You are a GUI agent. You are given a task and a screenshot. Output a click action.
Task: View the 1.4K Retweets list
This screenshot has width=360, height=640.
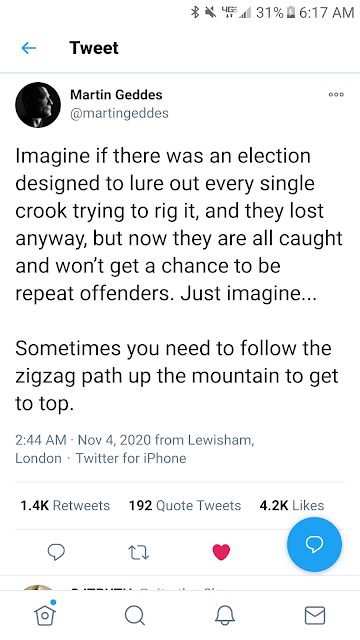65,505
